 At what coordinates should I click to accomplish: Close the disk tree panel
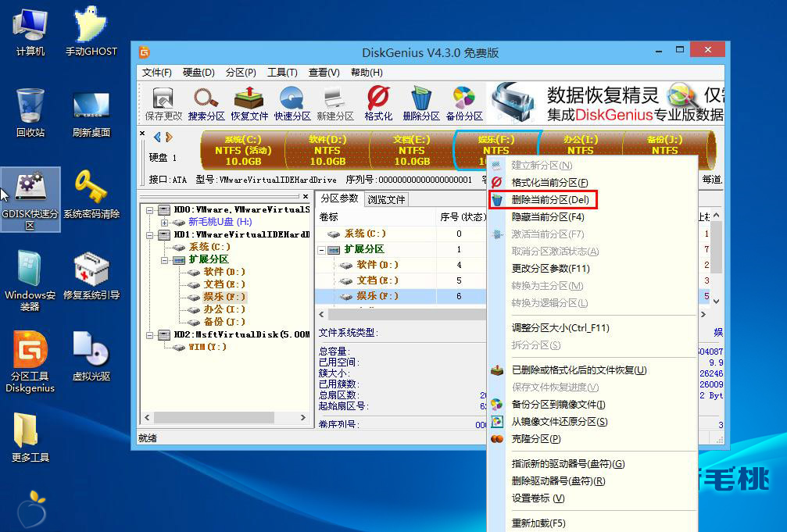click(306, 196)
